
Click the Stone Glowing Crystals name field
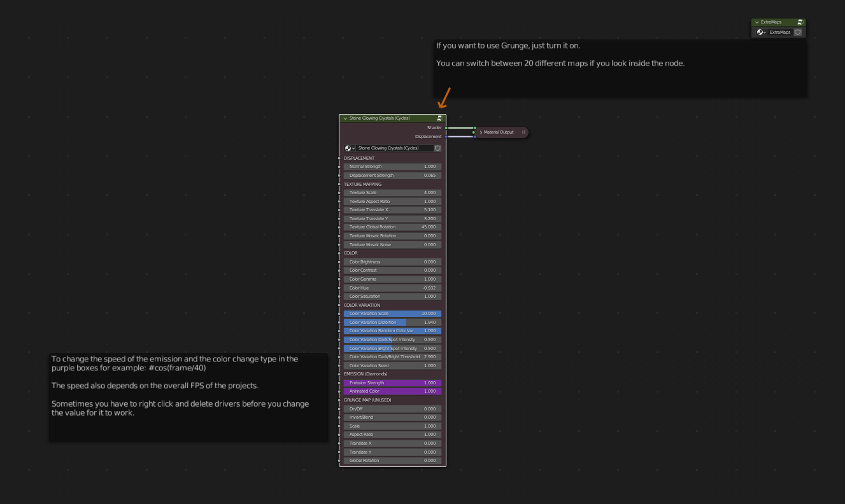[394, 148]
